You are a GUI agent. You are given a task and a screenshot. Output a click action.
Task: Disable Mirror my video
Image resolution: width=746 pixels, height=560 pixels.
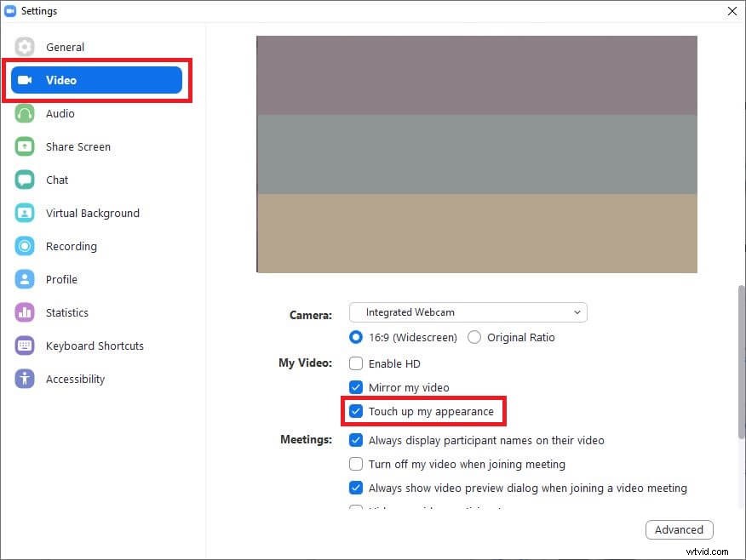[355, 387]
